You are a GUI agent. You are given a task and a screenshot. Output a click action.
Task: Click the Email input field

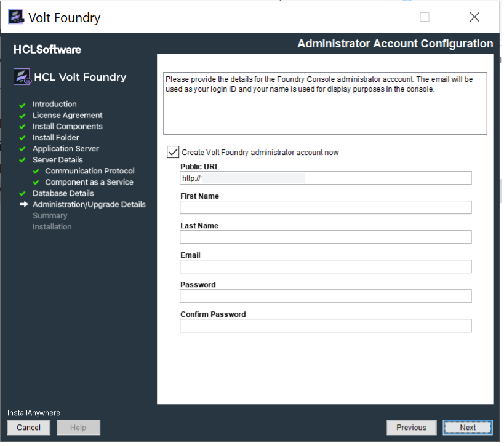click(326, 266)
